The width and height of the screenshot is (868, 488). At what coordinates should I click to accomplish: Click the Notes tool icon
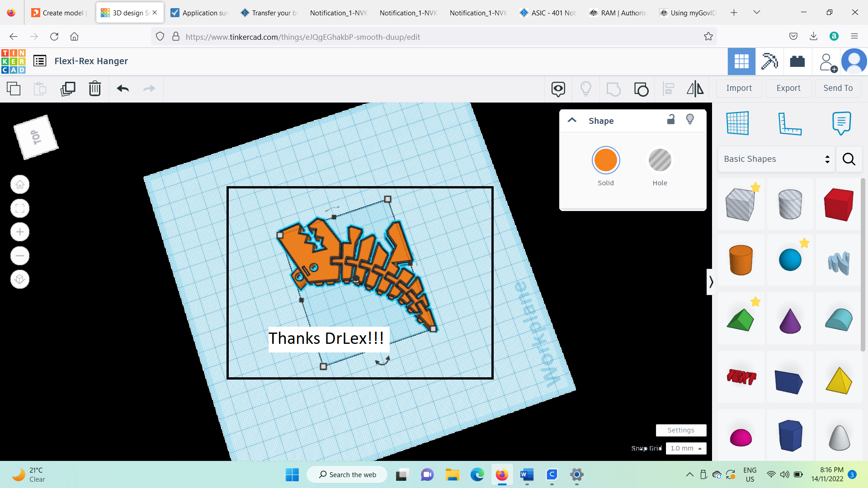click(841, 123)
